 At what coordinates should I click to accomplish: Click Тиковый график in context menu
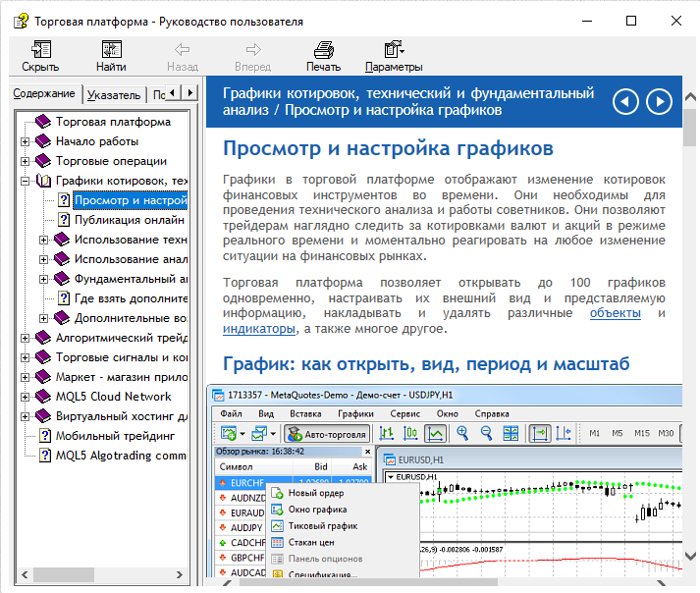(343, 526)
